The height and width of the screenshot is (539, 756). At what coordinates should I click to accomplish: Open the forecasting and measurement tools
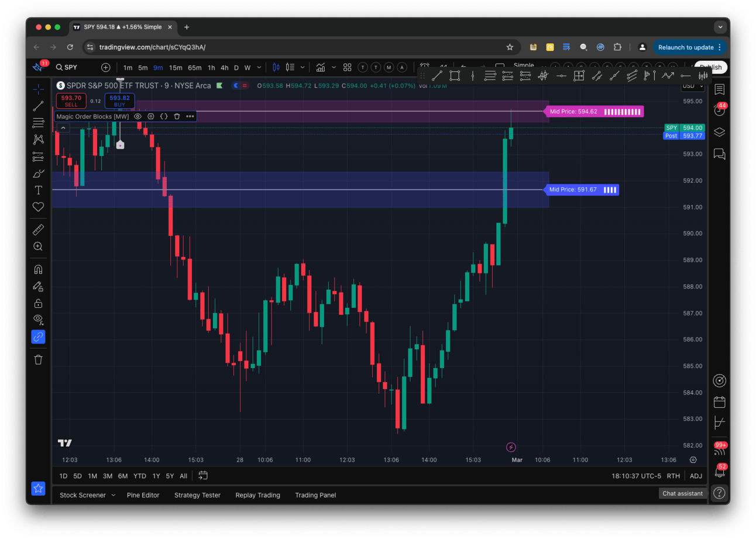point(38,156)
